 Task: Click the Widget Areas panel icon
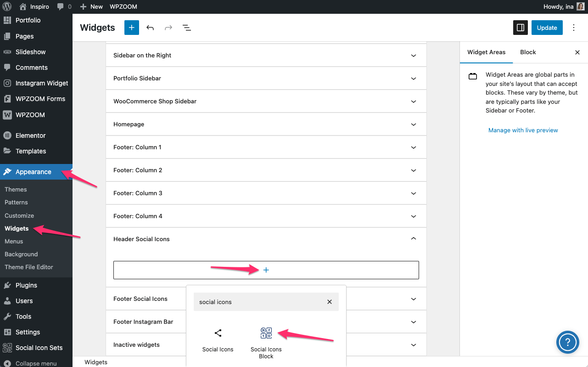click(473, 76)
